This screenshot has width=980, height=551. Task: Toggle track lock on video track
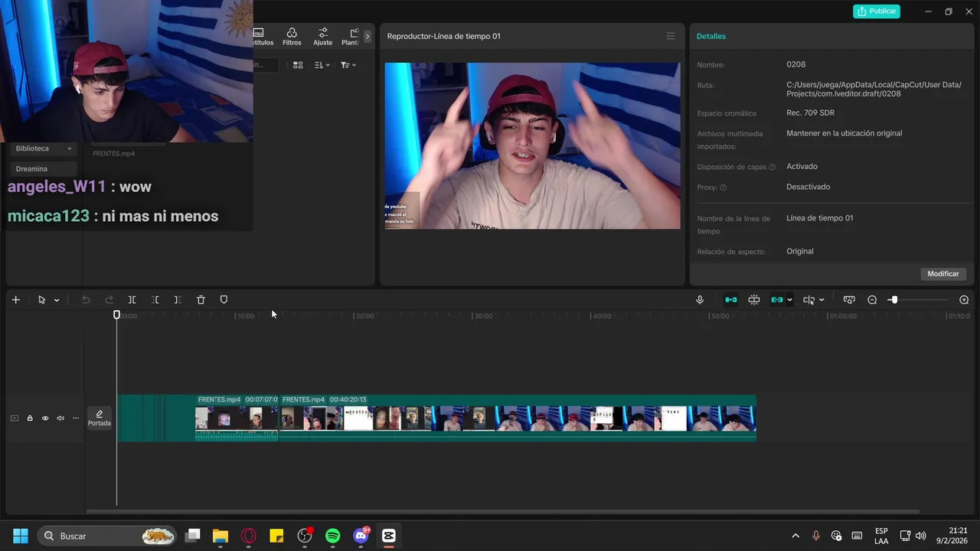pos(30,418)
